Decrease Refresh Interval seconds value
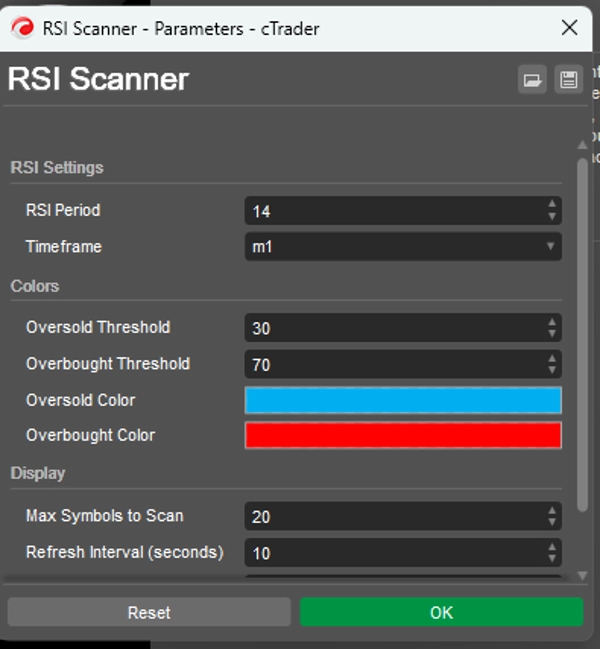Viewport: 600px width, 649px height. pyautogui.click(x=552, y=559)
